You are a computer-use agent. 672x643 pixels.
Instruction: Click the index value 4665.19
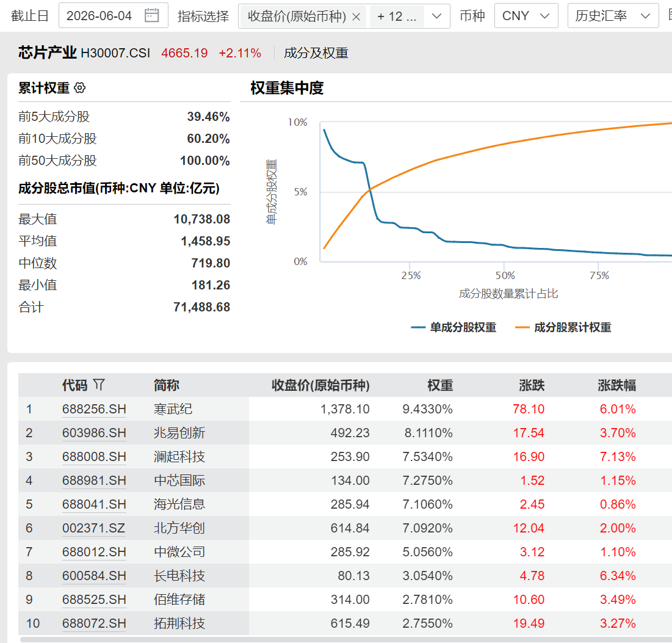click(x=184, y=53)
